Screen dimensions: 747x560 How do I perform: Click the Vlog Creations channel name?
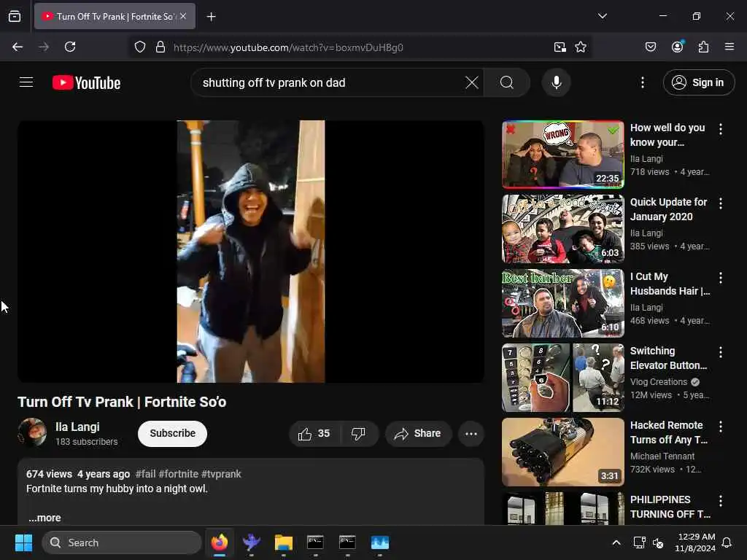click(x=659, y=382)
